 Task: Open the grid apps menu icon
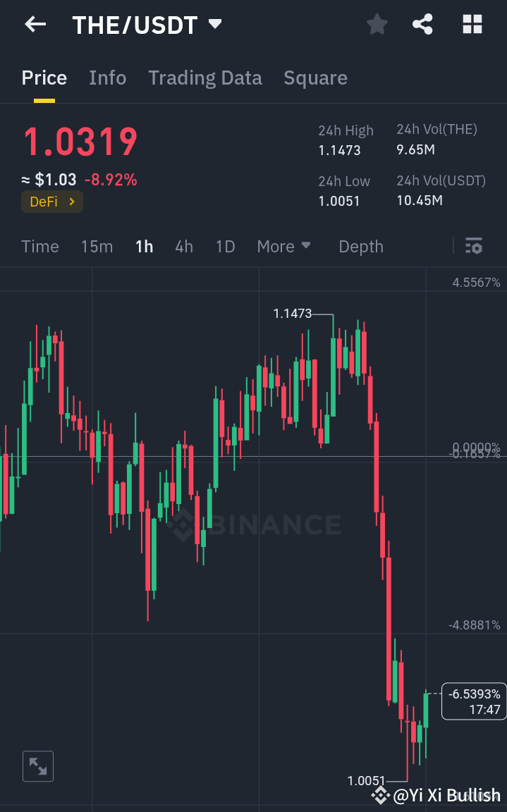click(x=471, y=24)
